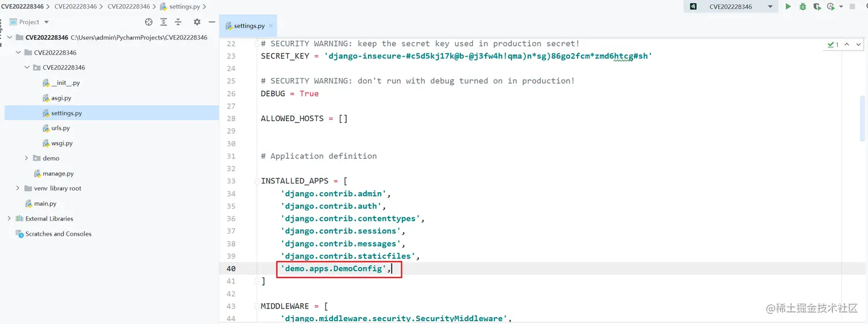Click the venv folder icon
This screenshot has width=868, height=324.
28,188
